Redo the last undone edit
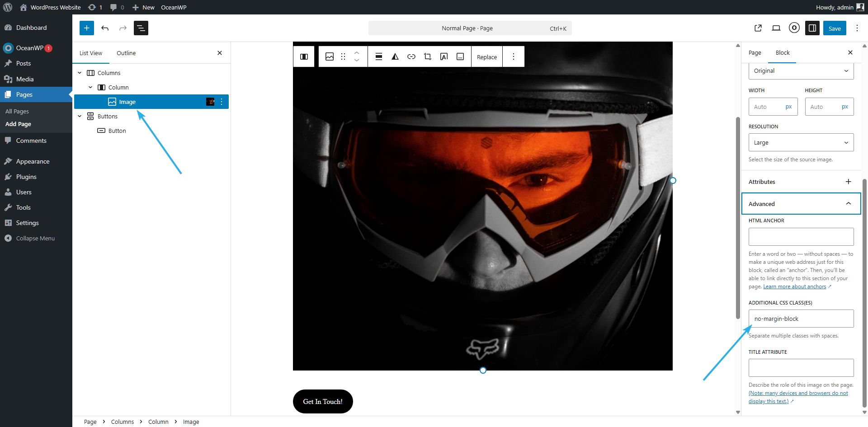868x427 pixels. click(123, 28)
